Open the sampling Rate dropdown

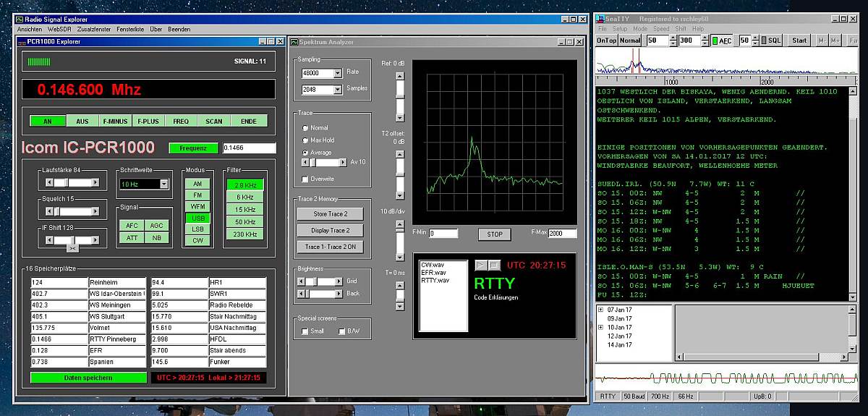pyautogui.click(x=338, y=73)
